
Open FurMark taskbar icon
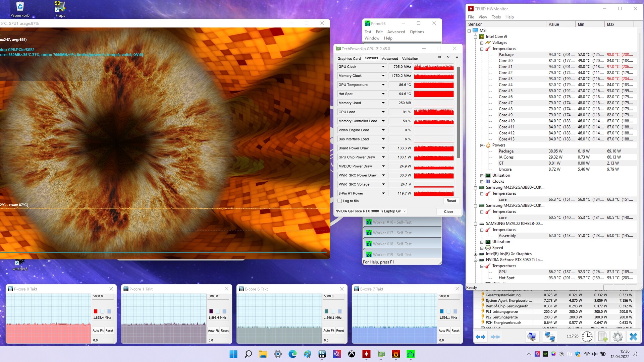(x=396, y=354)
